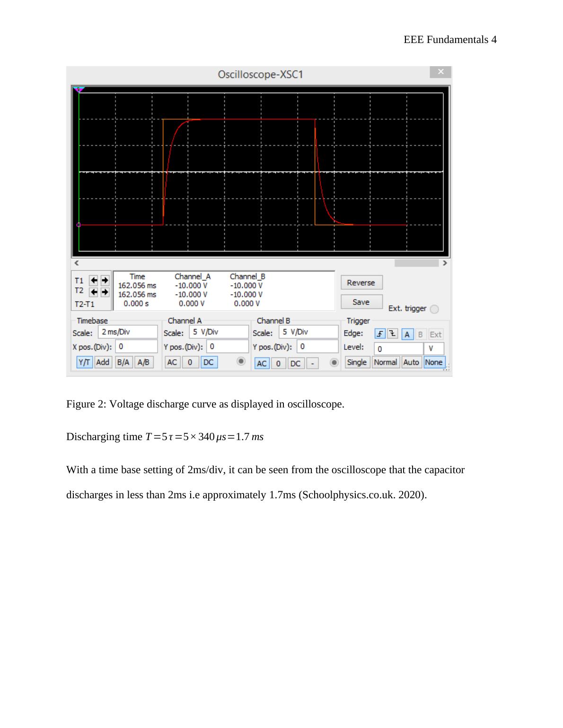
Task: Open Channel A scale 5 V/Div field
Action: (x=219, y=332)
